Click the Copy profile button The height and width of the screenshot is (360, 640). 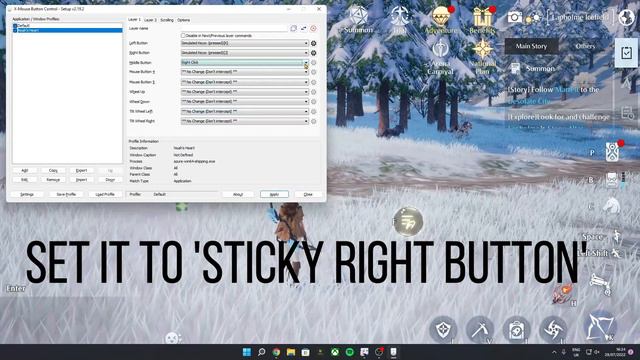pyautogui.click(x=53, y=170)
